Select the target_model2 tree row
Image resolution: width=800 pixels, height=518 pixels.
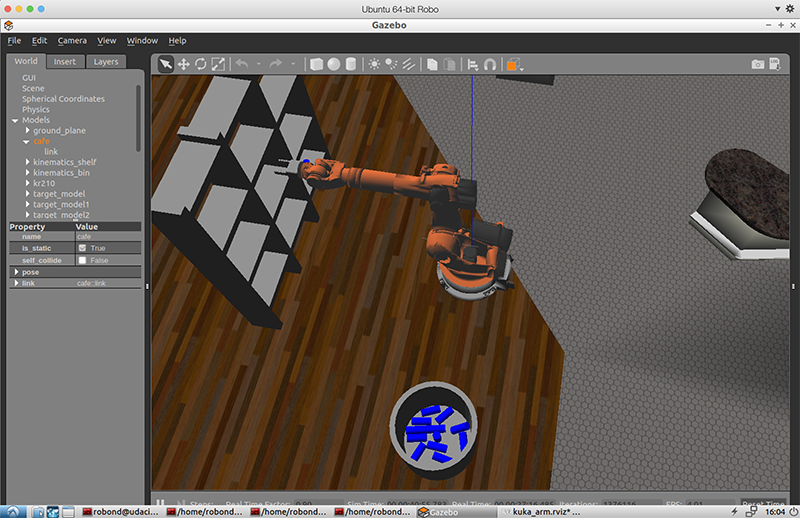[x=61, y=215]
